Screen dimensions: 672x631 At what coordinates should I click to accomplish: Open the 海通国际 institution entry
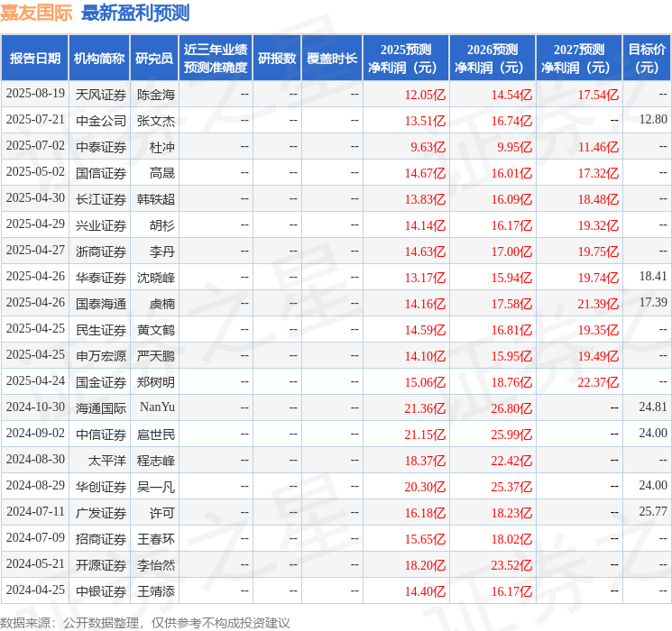101,408
